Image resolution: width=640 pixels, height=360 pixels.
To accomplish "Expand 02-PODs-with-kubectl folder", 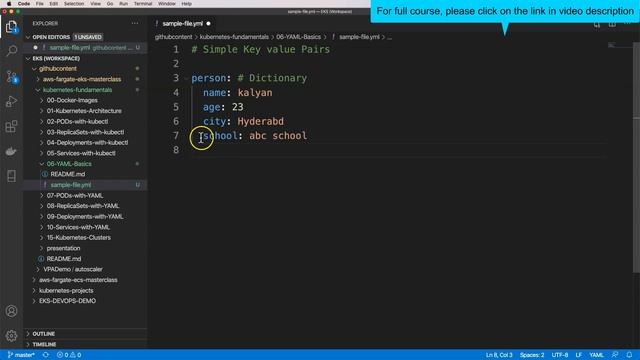I will pyautogui.click(x=42, y=122).
